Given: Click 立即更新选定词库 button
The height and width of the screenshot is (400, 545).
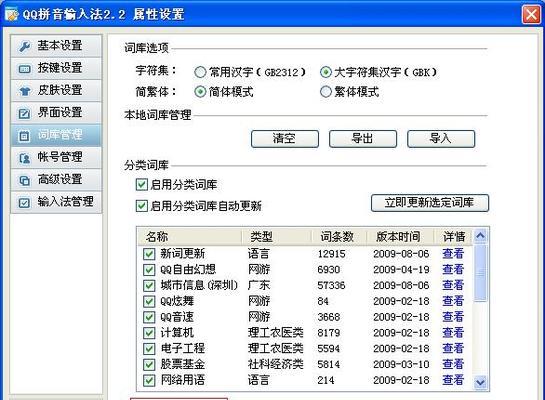Looking at the screenshot, I should tap(430, 203).
